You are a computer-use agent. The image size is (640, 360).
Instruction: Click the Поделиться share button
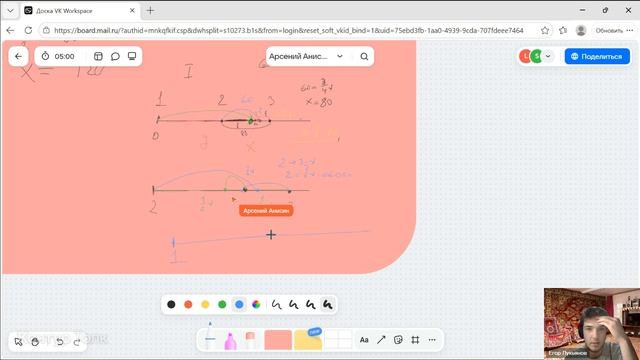tap(597, 56)
